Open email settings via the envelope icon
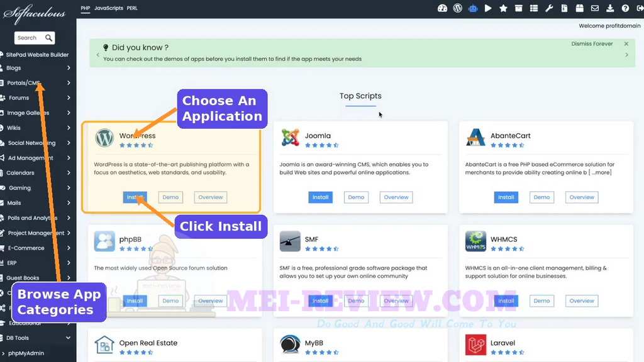 pos(595,8)
